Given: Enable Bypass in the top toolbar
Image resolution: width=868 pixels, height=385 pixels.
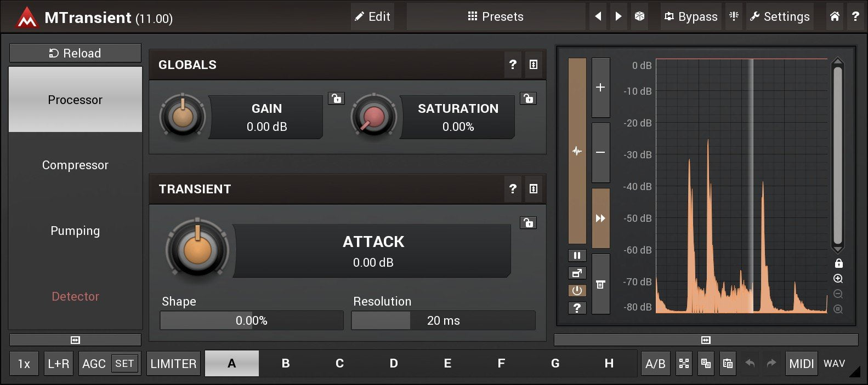Looking at the screenshot, I should tap(690, 16).
